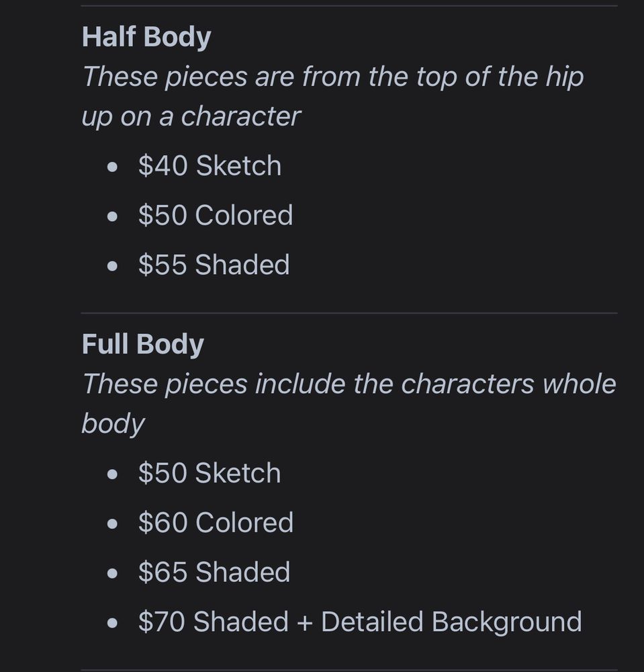
Task: Click the bullet before $55 Shaded
Action: click(x=112, y=266)
